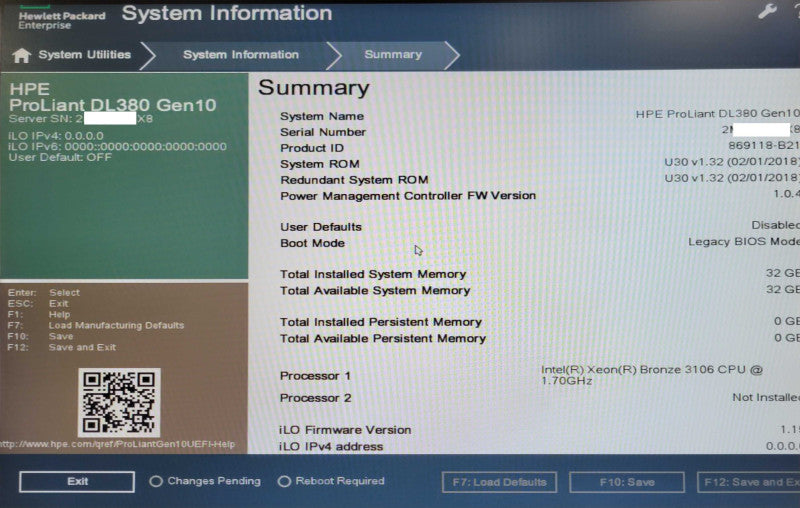The height and width of the screenshot is (508, 800).
Task: Select the Processor 2 row
Action: coord(539,397)
